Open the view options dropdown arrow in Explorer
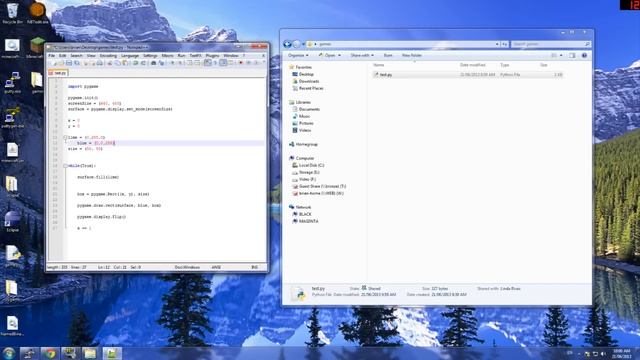 click(x=561, y=55)
